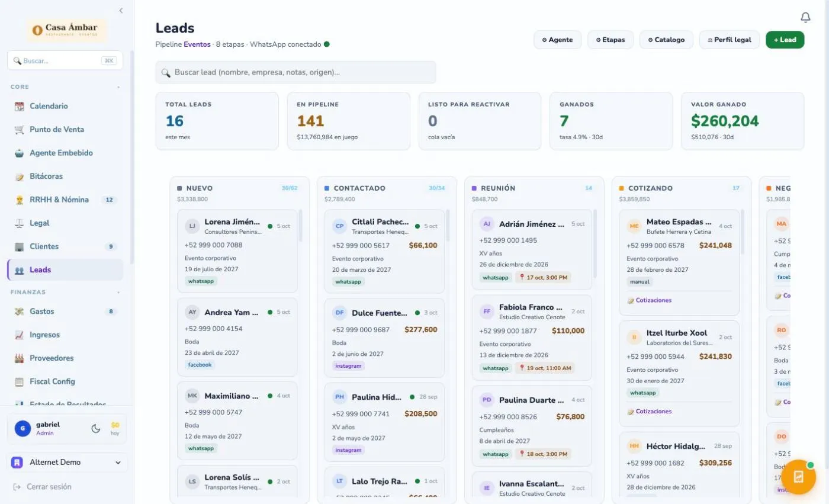Click Lorena Jiménez LJ avatar
This screenshot has height=504, width=829.
tap(192, 226)
